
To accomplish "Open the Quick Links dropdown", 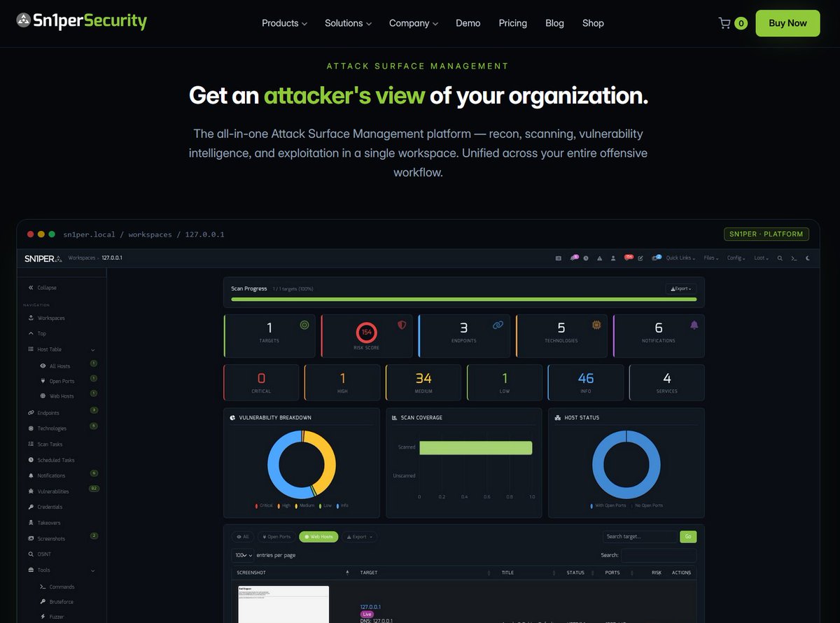I will click(x=681, y=258).
